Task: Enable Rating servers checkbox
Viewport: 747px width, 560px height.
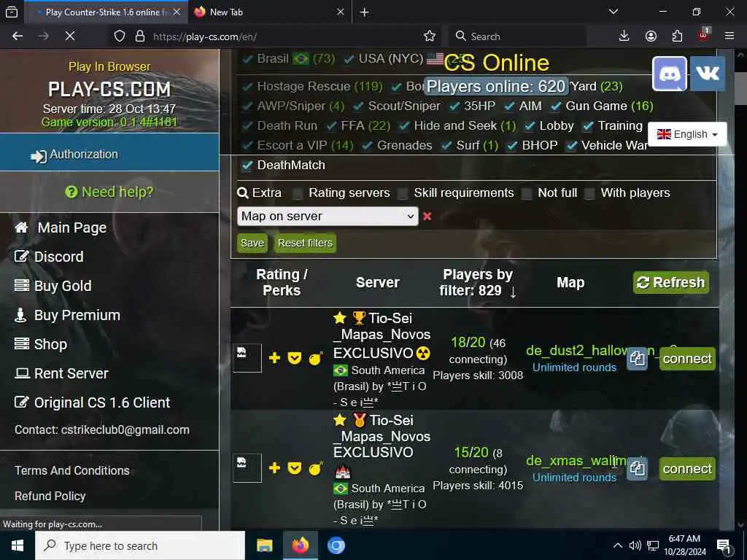Action: click(298, 193)
